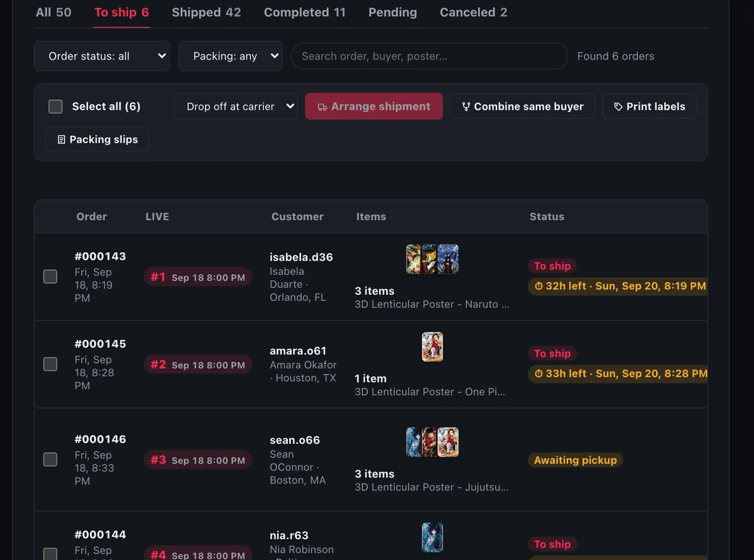Open the poster thumbnail for nia.r63
This screenshot has width=754, height=560.
coord(432,537)
